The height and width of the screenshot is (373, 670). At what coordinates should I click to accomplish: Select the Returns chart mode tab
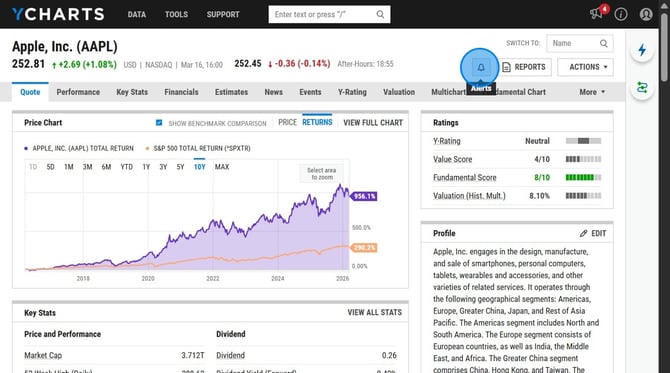(x=317, y=122)
